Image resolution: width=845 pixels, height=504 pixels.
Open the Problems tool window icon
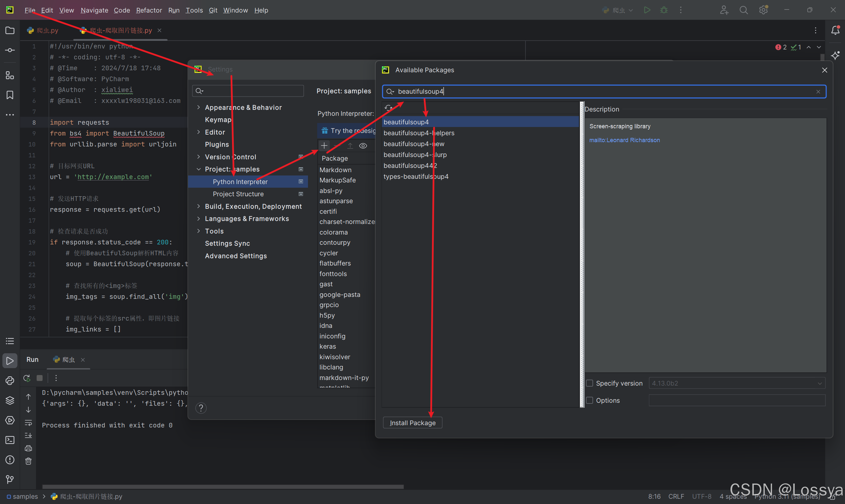10,460
